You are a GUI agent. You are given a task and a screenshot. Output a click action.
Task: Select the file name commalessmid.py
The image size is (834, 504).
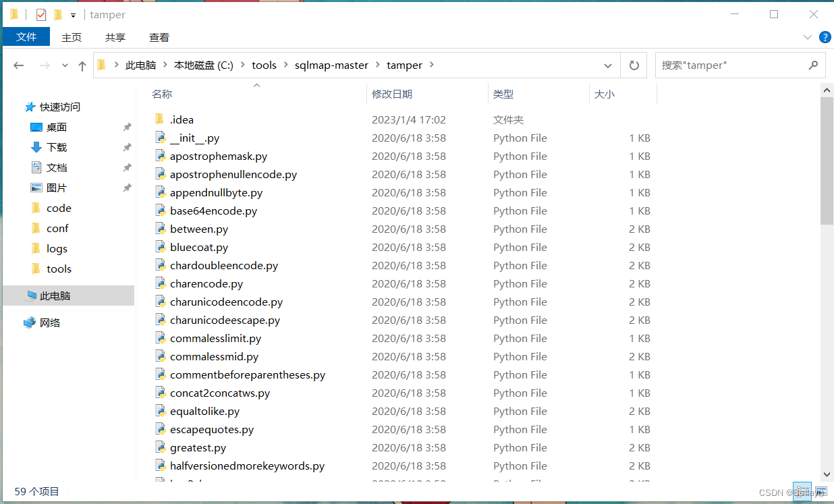tap(214, 356)
